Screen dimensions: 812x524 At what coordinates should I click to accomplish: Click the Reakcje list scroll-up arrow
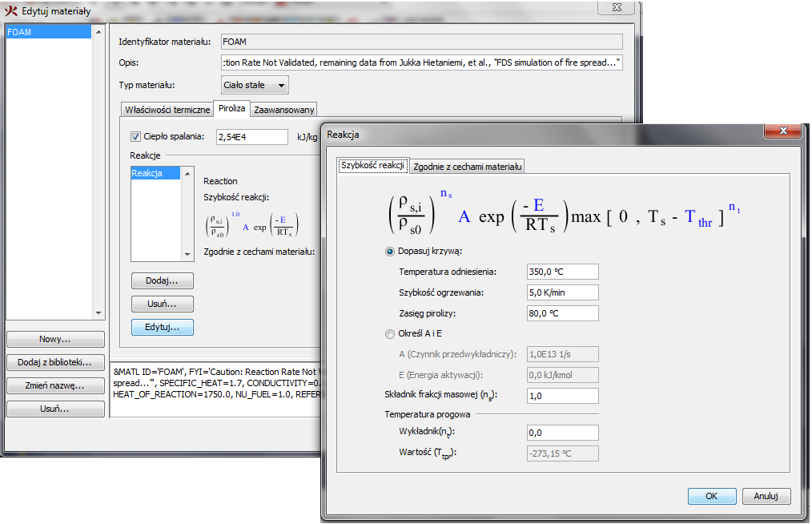click(x=187, y=174)
